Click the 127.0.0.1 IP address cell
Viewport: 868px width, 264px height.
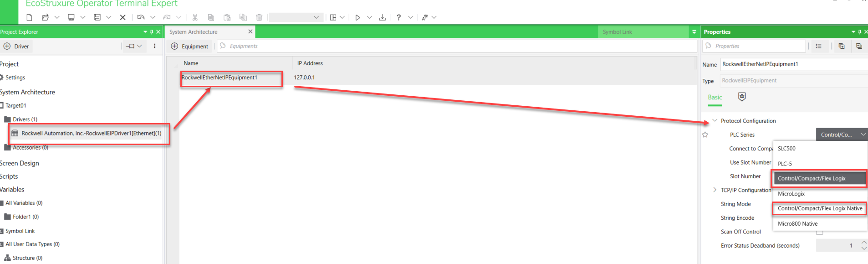pyautogui.click(x=304, y=78)
